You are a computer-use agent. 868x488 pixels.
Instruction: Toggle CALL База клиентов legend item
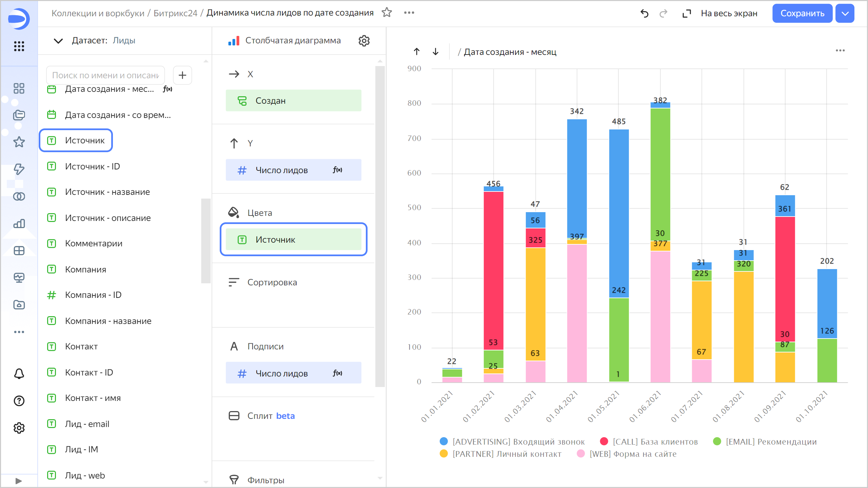[655, 442]
